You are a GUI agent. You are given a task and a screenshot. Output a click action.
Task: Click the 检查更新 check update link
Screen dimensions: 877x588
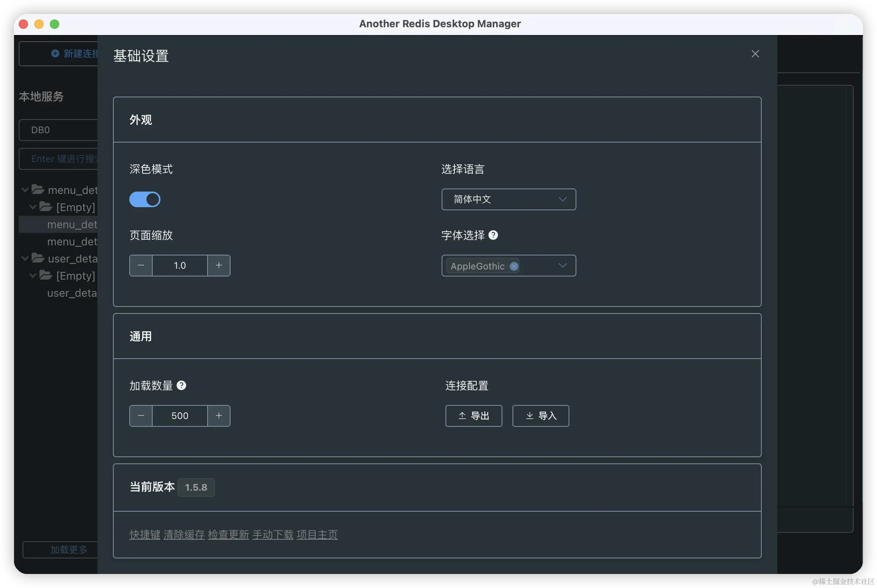click(x=229, y=535)
